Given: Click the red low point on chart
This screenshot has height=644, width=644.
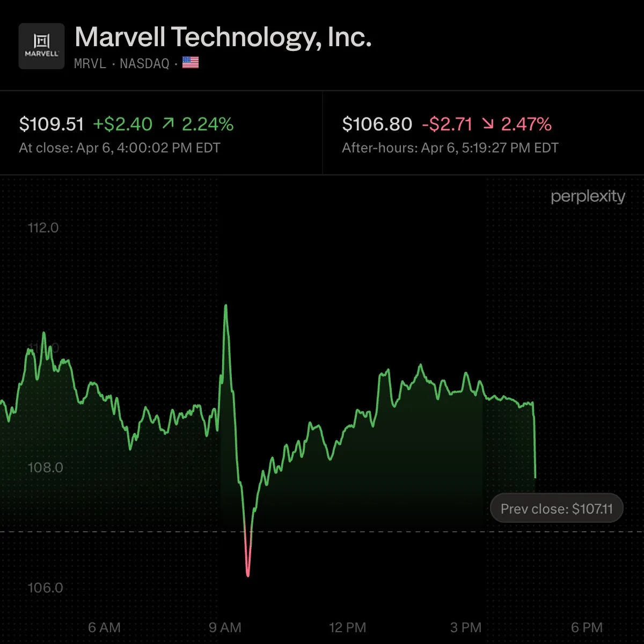Looking at the screenshot, I should tap(248, 573).
